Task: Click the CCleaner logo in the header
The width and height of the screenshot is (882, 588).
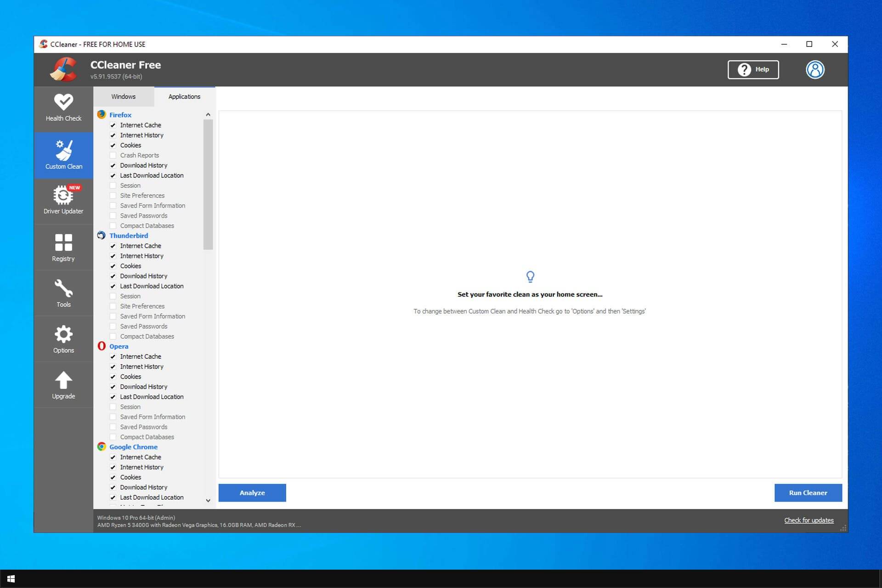Action: (63, 69)
